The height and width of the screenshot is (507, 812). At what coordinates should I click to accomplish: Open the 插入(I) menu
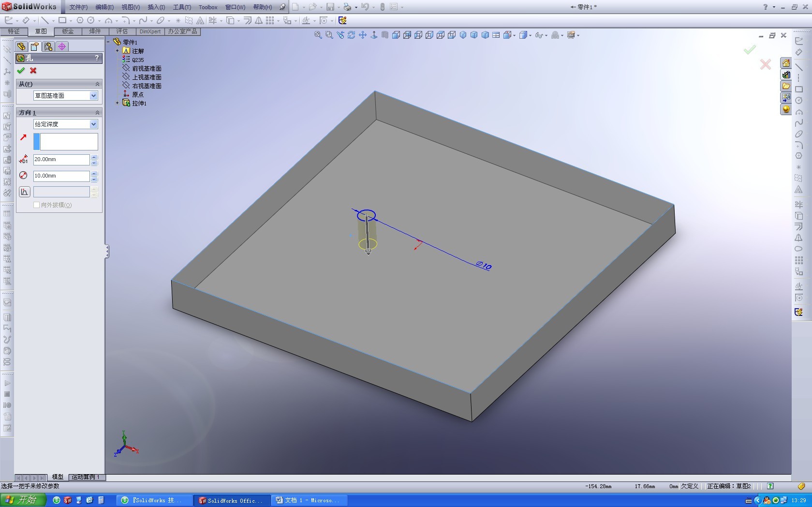coord(156,7)
